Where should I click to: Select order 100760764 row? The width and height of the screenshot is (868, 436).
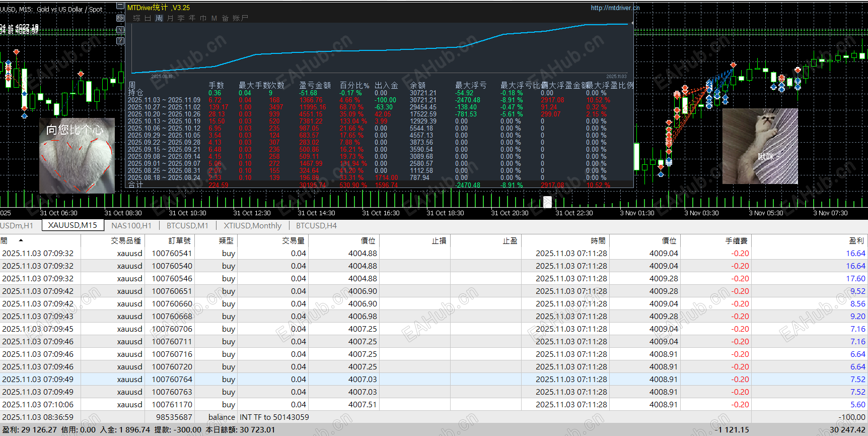172,380
